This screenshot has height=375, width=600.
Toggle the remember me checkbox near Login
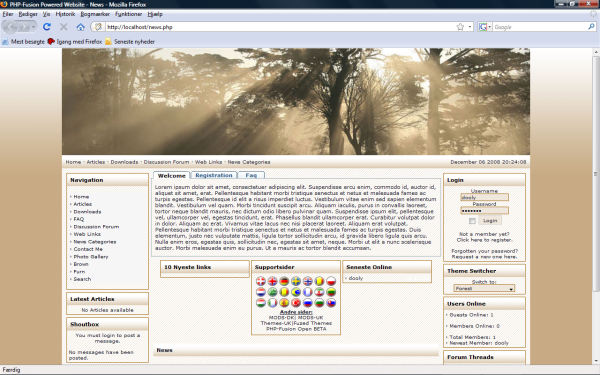(472, 221)
